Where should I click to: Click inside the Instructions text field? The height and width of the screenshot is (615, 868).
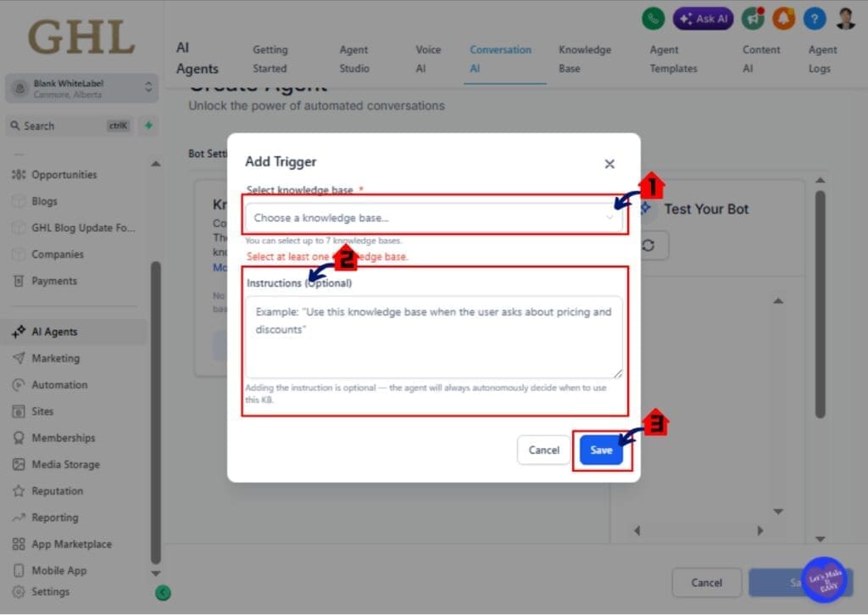coord(433,333)
